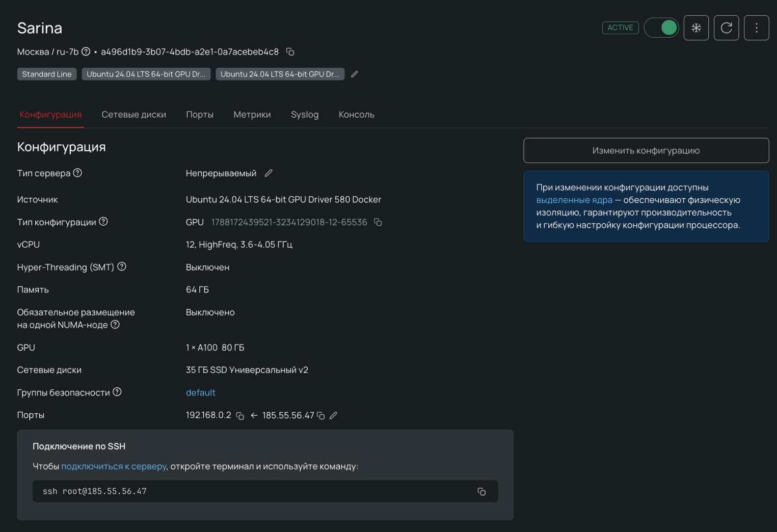Image resolution: width=777 pixels, height=532 pixels.
Task: Reboot server with circular arrow button
Action: tap(727, 28)
